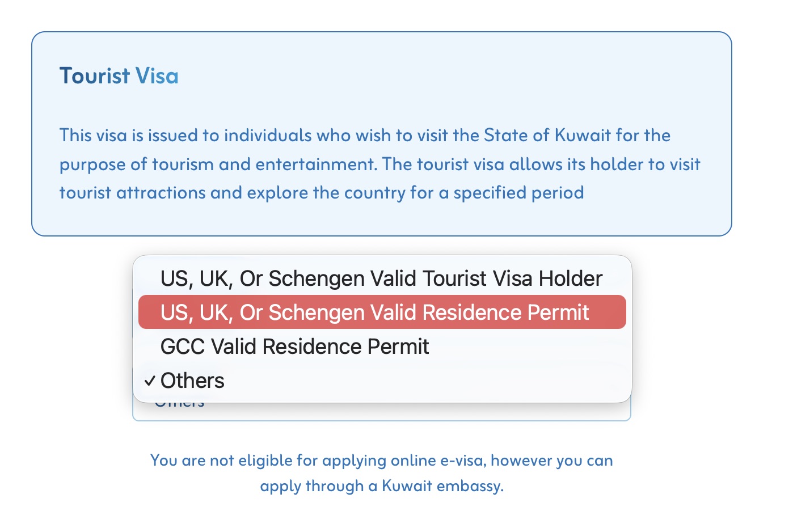Select the Tourist Visa Holder option

381,278
